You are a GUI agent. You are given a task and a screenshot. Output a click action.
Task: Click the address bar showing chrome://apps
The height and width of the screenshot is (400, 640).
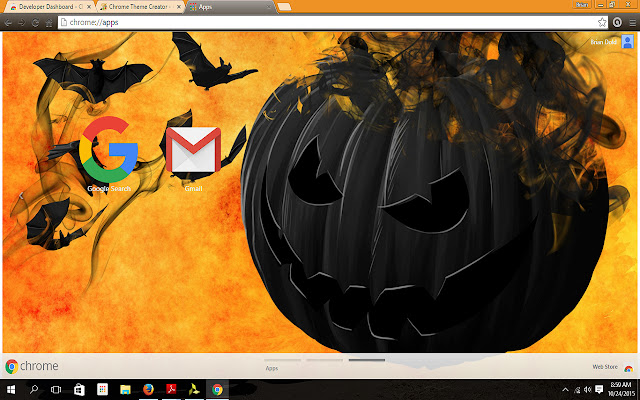click(333, 22)
